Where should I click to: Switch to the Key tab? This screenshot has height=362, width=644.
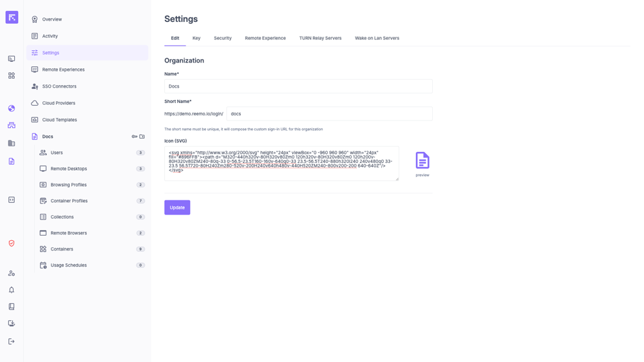pos(196,38)
